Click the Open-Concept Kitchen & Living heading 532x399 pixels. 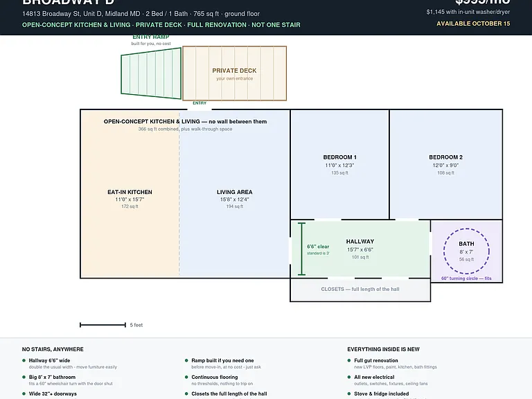(x=185, y=121)
